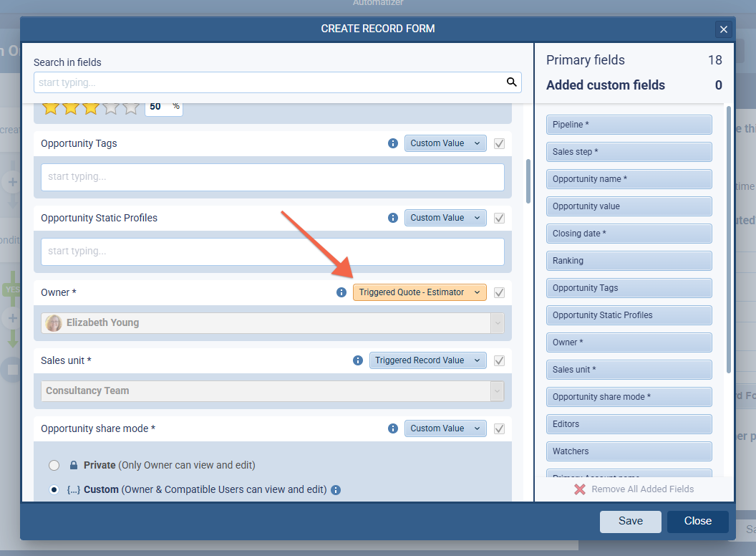
Task: Uncheck the Owner field checkbox
Action: click(x=499, y=292)
